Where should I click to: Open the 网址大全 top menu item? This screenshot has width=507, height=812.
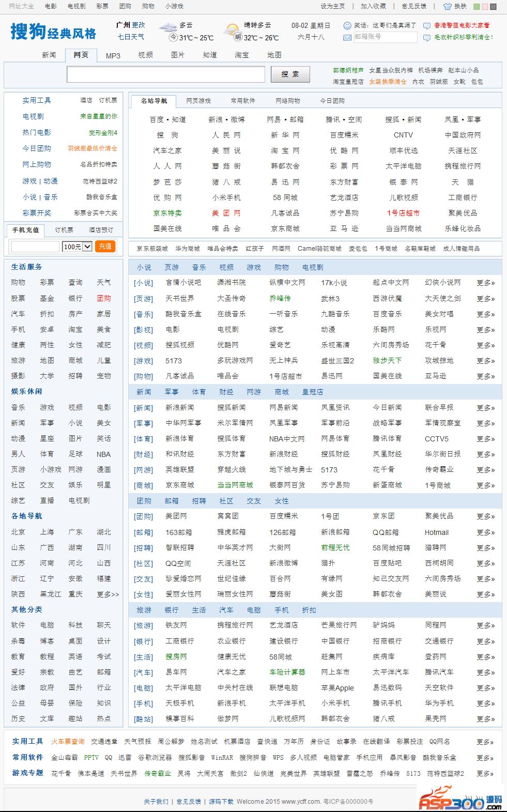[x=21, y=6]
